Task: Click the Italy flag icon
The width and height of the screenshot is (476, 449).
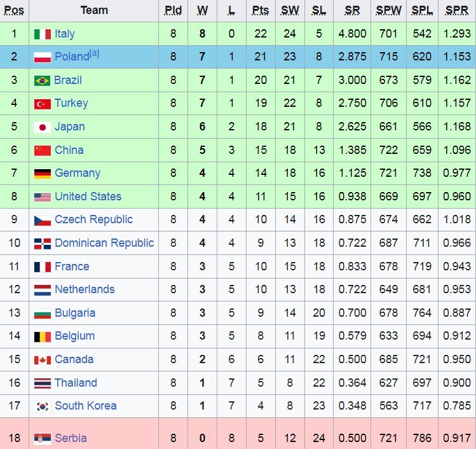Action: [x=42, y=34]
